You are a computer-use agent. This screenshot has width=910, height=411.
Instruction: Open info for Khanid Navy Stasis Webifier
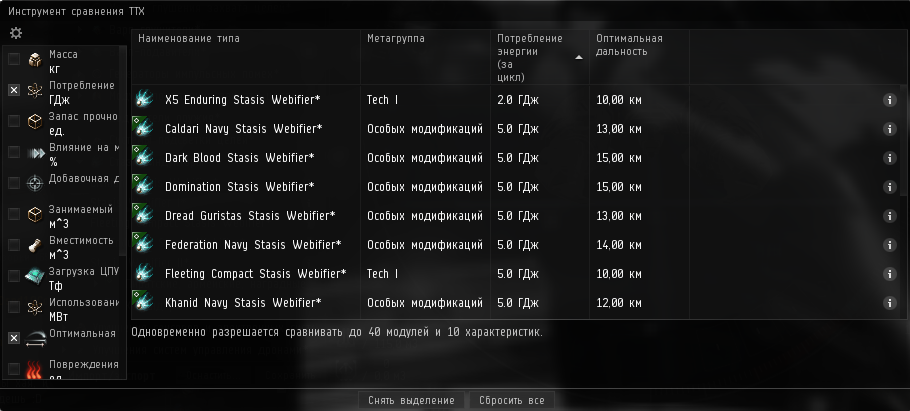tap(889, 303)
